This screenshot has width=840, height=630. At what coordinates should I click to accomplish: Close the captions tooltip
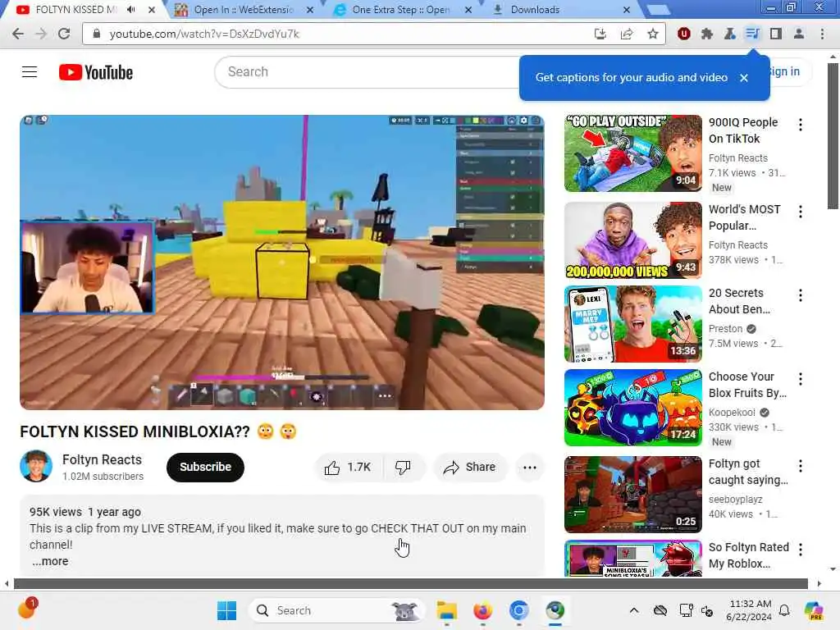click(743, 78)
